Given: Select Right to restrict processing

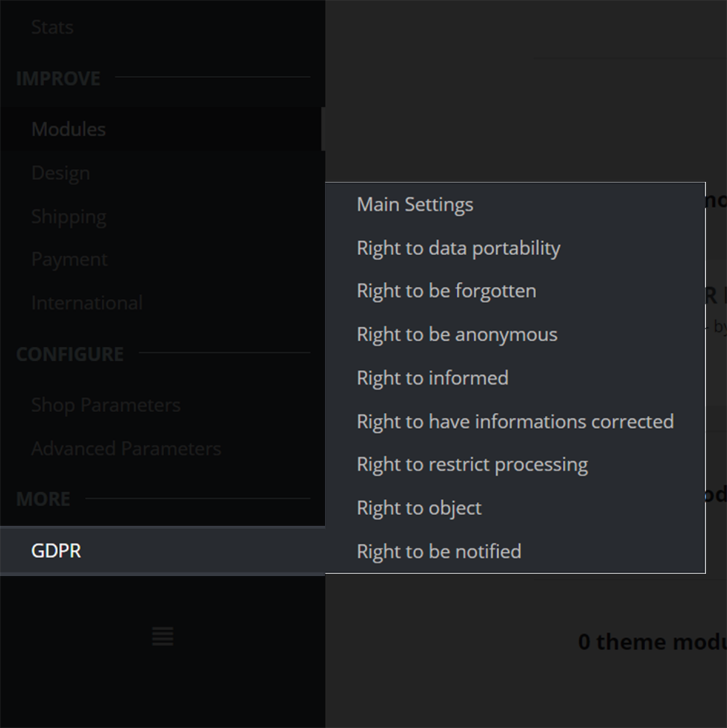Looking at the screenshot, I should click(472, 465).
